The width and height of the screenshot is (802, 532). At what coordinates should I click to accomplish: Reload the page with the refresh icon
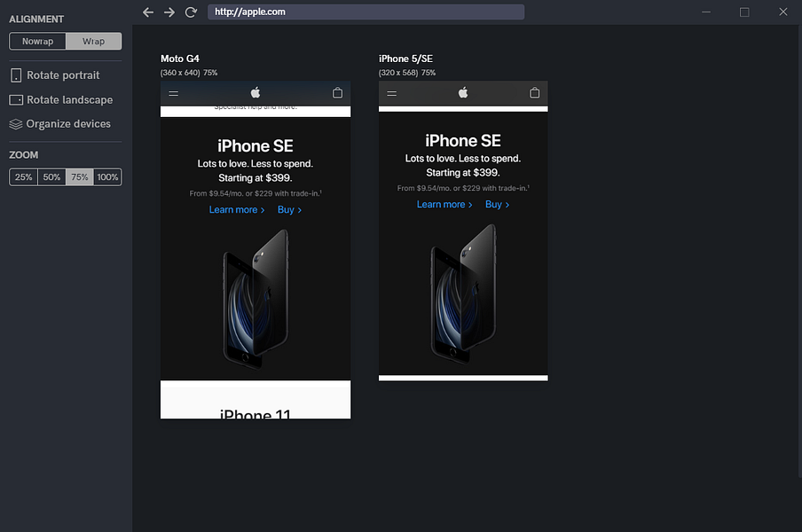click(191, 12)
